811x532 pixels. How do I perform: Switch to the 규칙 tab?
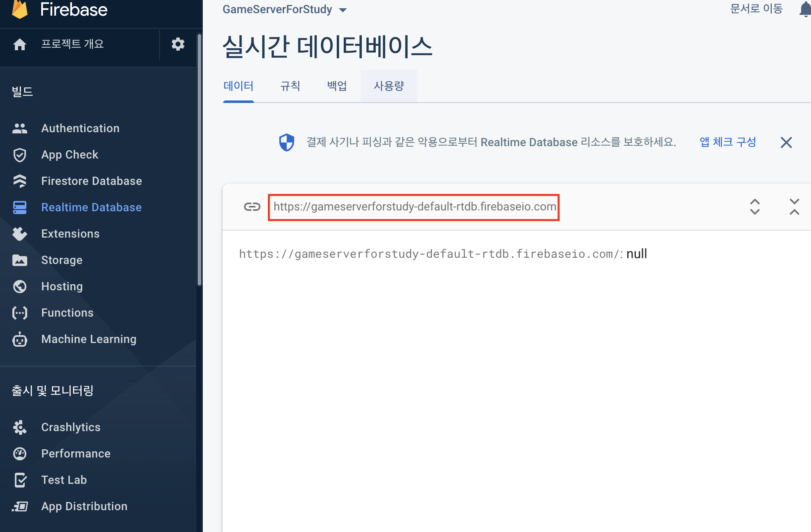(x=290, y=86)
